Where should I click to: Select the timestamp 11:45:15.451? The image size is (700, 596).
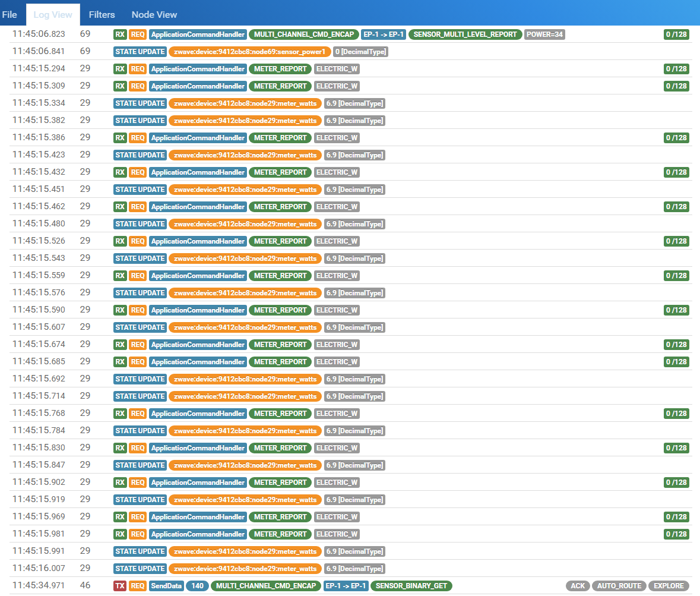click(39, 190)
